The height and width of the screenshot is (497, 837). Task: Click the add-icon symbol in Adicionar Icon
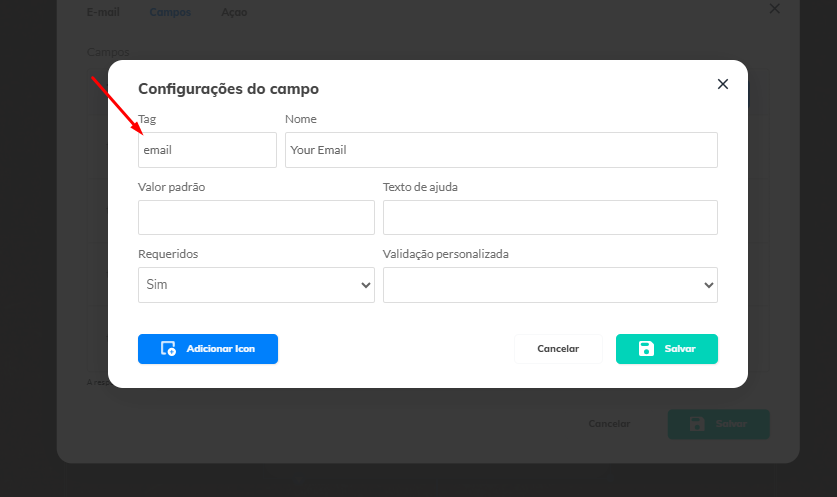pos(168,349)
